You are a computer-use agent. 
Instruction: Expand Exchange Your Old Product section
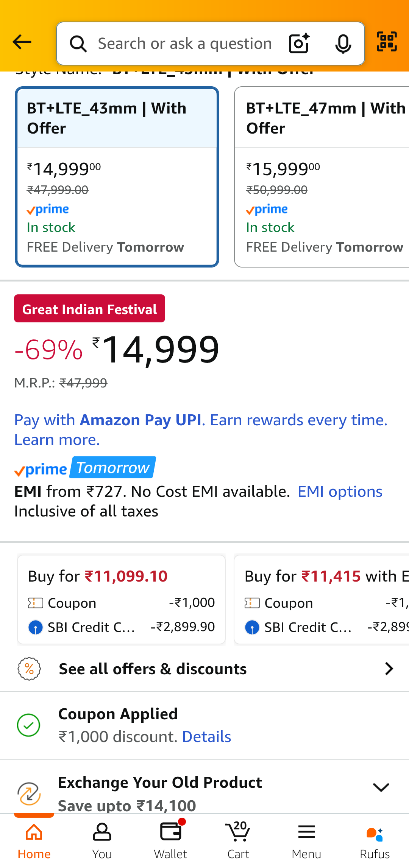click(381, 787)
